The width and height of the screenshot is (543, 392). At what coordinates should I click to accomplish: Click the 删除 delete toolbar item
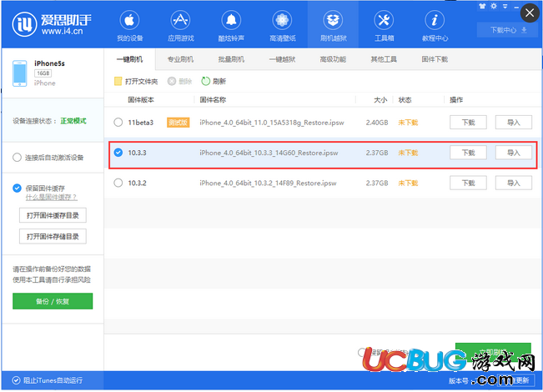pyautogui.click(x=179, y=82)
